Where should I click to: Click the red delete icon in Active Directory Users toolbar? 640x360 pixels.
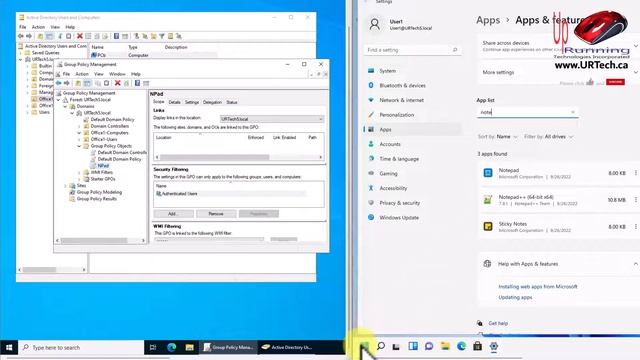80,36
